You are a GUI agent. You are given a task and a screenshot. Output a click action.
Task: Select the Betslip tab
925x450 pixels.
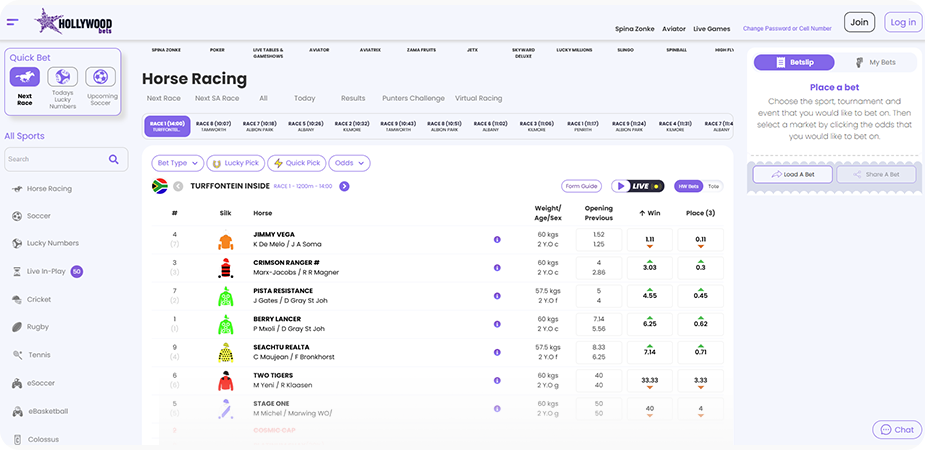tap(794, 63)
